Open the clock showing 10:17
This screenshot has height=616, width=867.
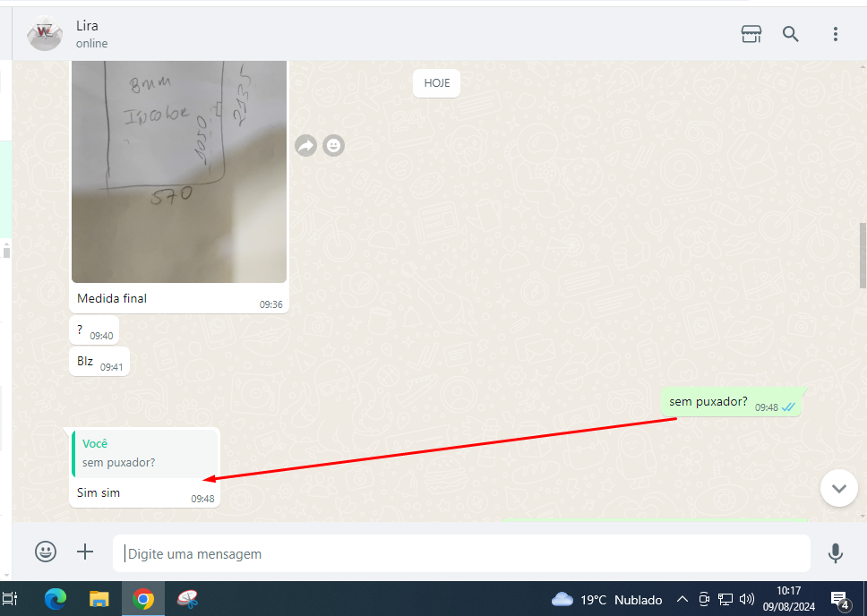[788, 599]
